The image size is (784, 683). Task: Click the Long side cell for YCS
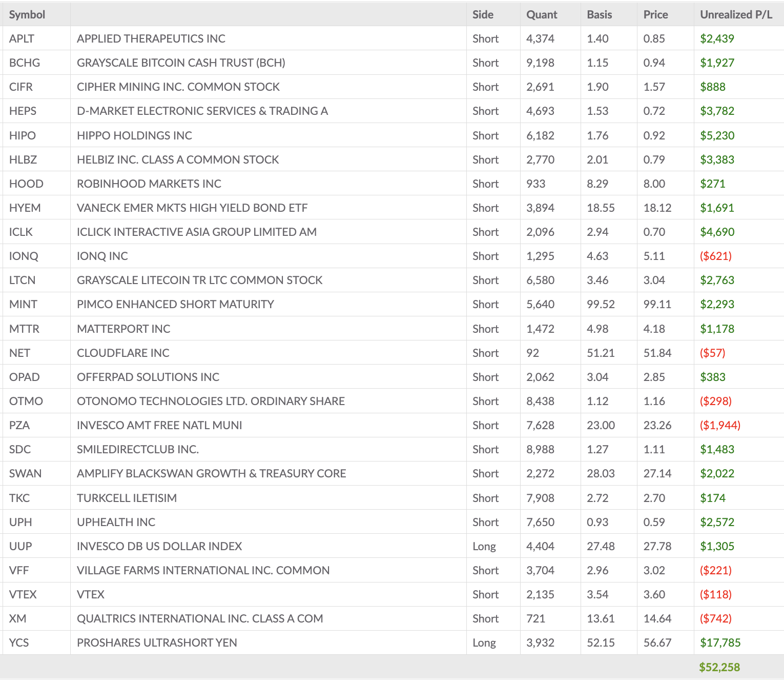tap(484, 642)
